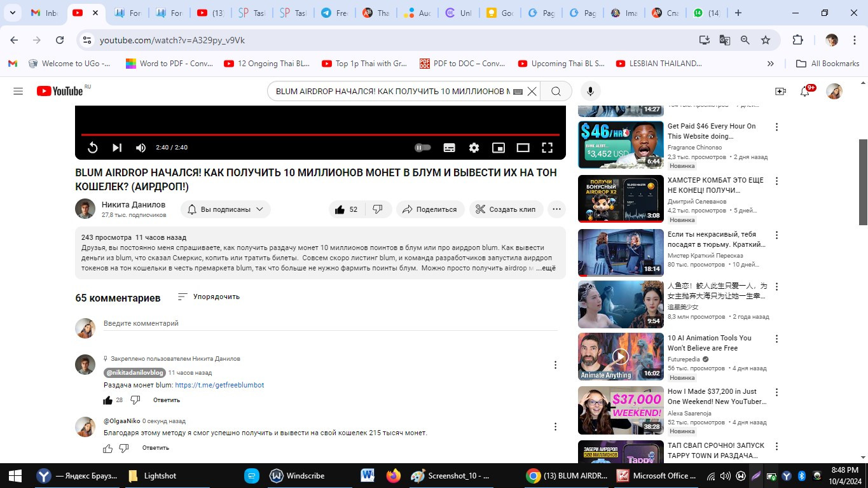Open 'Word to PDF - Conv...' bookmark

coord(169,64)
